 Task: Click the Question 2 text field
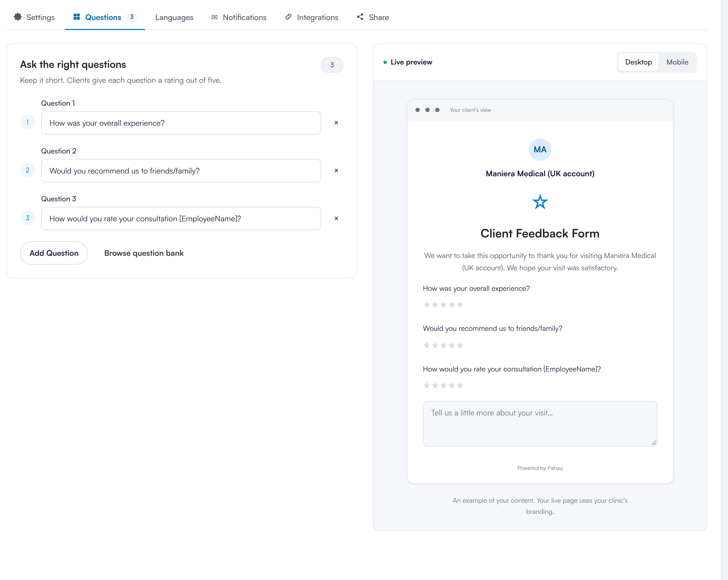181,171
